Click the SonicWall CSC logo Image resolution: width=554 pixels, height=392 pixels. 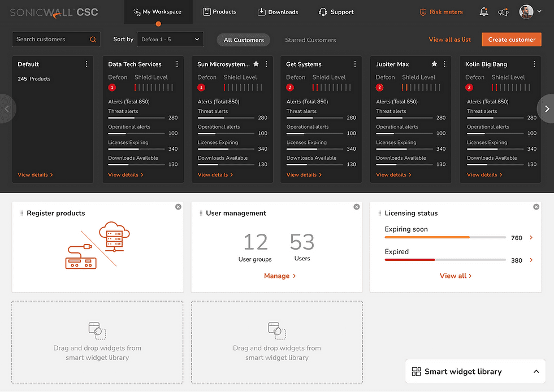[54, 12]
